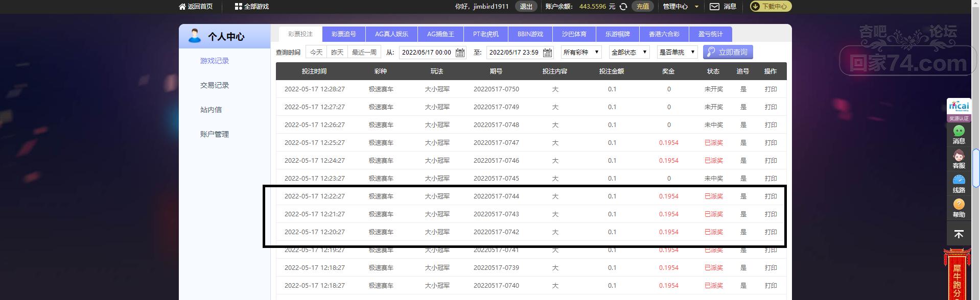Open 交易记录 in left menu
980x300 pixels.
point(215,85)
